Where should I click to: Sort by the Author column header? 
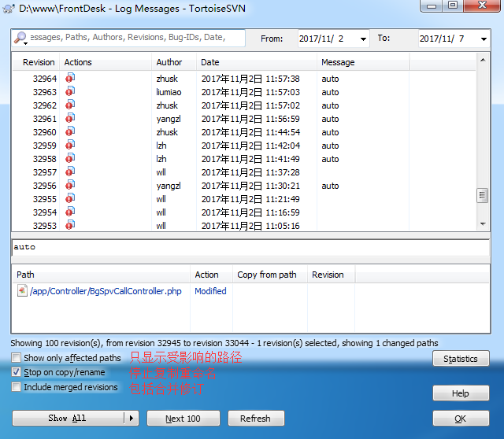coord(174,62)
